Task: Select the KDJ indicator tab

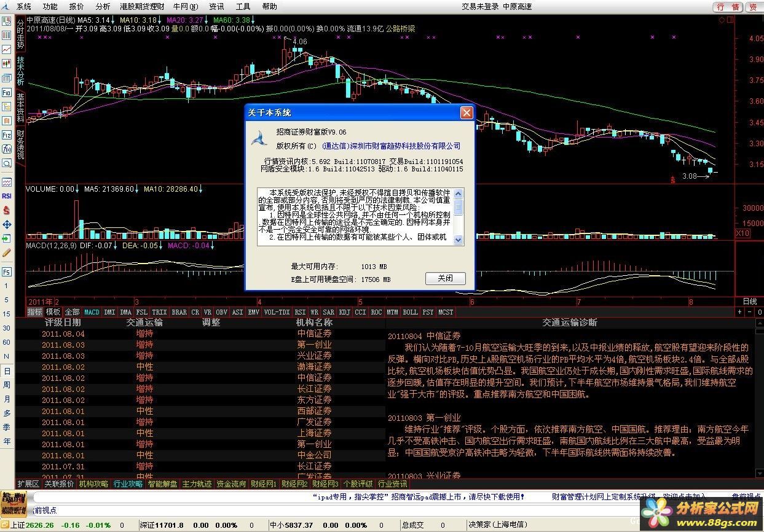Action: [x=345, y=312]
